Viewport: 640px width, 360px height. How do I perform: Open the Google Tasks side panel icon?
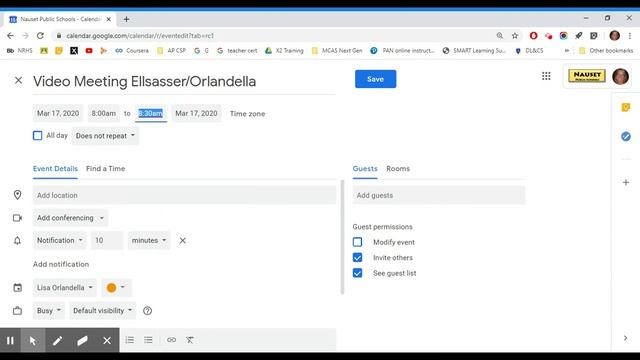(x=626, y=136)
